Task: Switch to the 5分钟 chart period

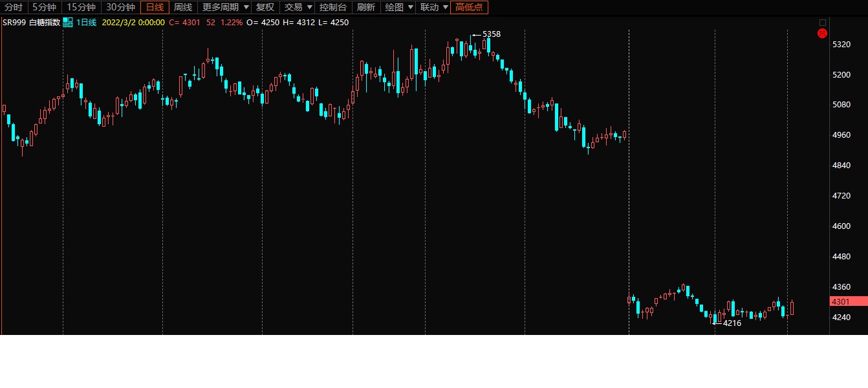Action: pos(45,8)
